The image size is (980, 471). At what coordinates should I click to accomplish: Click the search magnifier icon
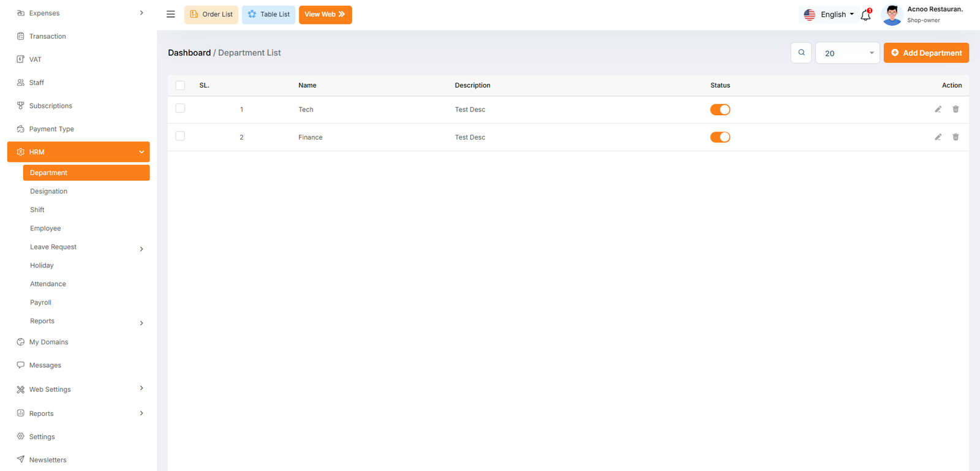pos(801,53)
